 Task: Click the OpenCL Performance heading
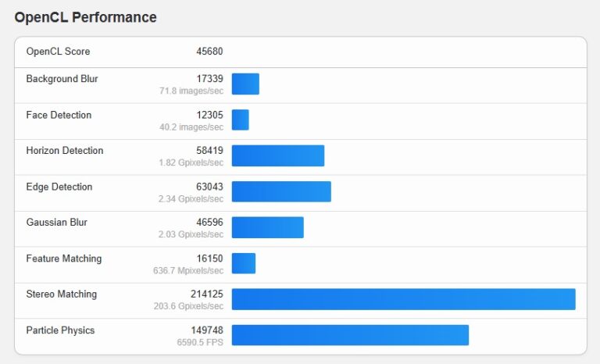coord(85,17)
